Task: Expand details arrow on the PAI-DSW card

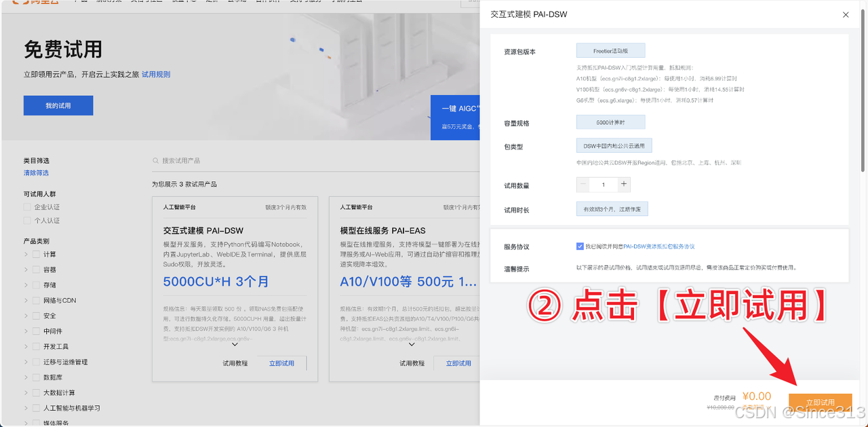Action: 235,344
